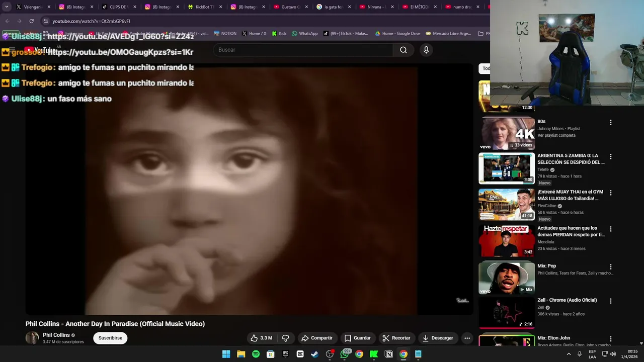This screenshot has width=644, height=362.
Task: Subscribe using the Suscribirse button
Action: 110,338
